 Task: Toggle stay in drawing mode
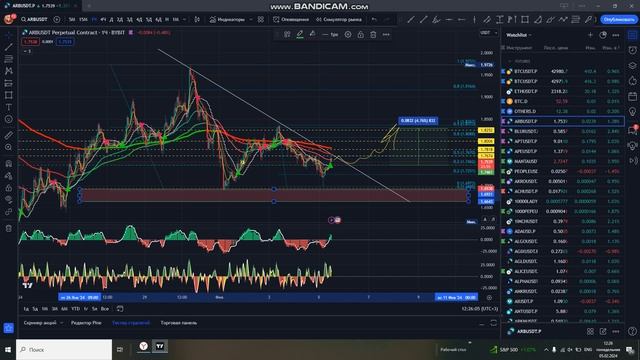(9, 176)
